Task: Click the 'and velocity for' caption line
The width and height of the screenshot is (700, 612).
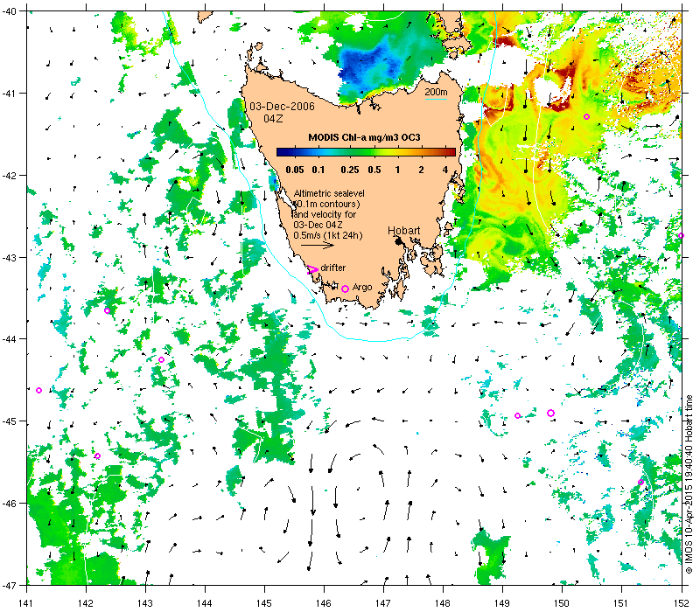Action: click(325, 214)
